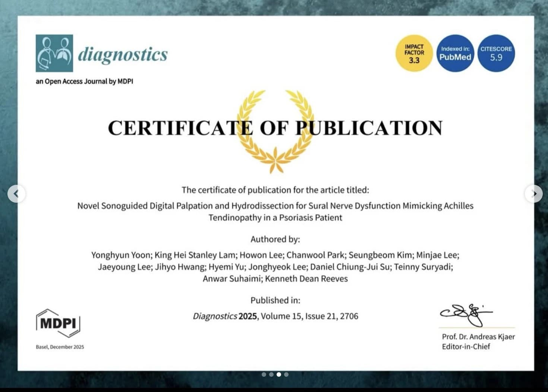Click author name 'Jaeyoung Lee'
This screenshot has width=548, height=392.
click(x=124, y=267)
